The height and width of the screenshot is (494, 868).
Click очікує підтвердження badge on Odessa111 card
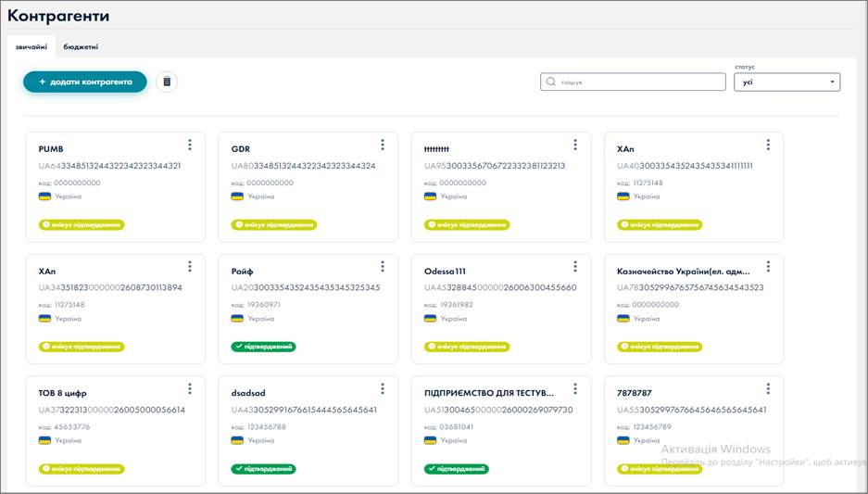pyautogui.click(x=467, y=347)
